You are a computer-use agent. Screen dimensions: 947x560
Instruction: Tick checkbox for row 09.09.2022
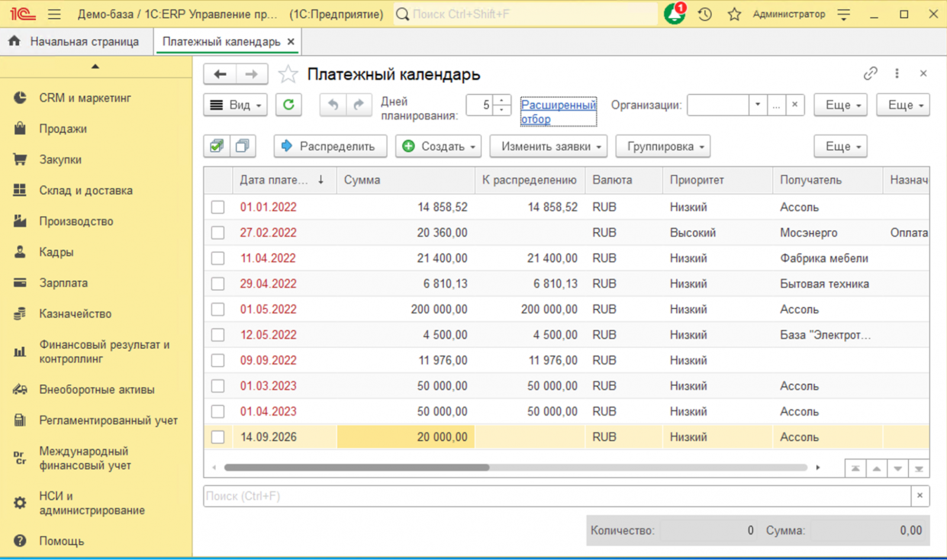[218, 360]
